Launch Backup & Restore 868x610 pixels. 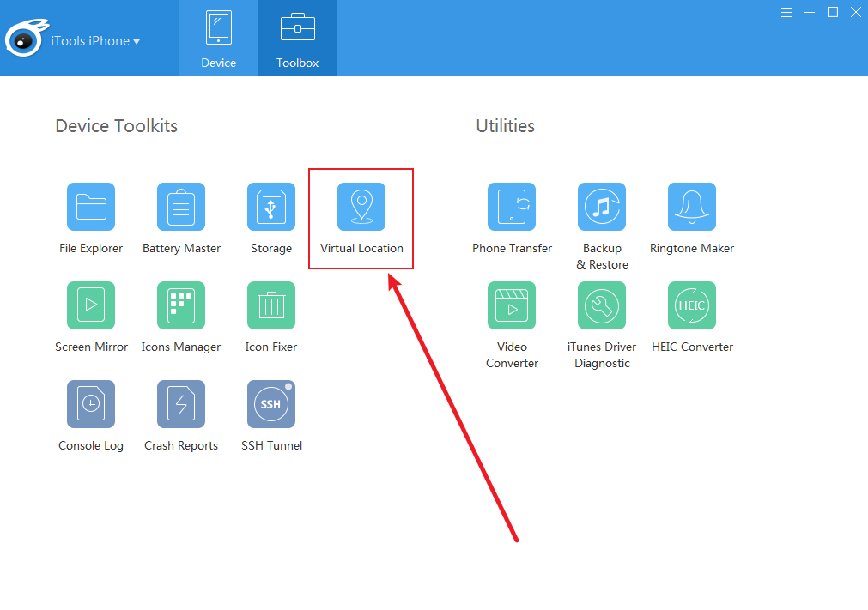click(x=602, y=207)
